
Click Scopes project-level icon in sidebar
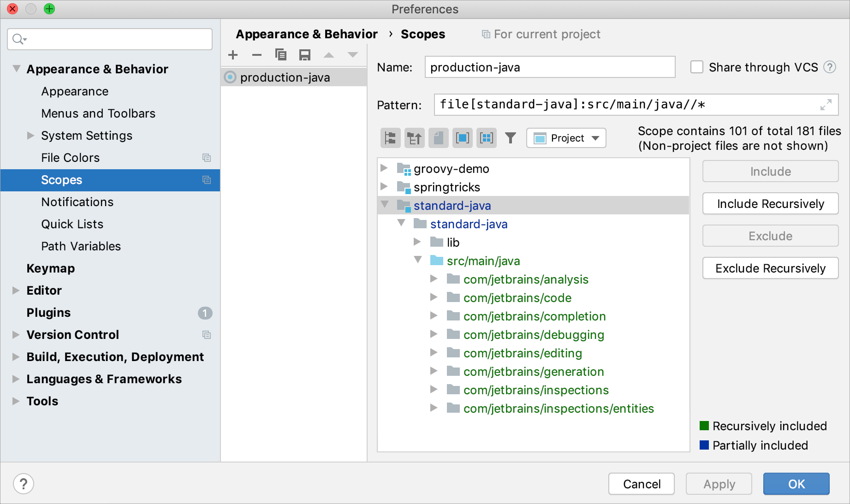(207, 180)
